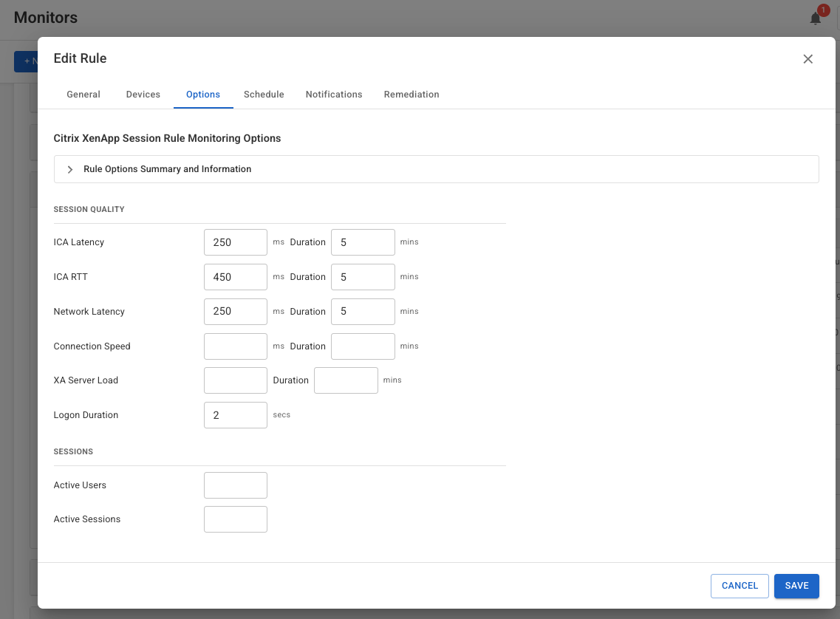Select the Network Latency Duration field
The image size is (840, 619).
[x=363, y=312]
